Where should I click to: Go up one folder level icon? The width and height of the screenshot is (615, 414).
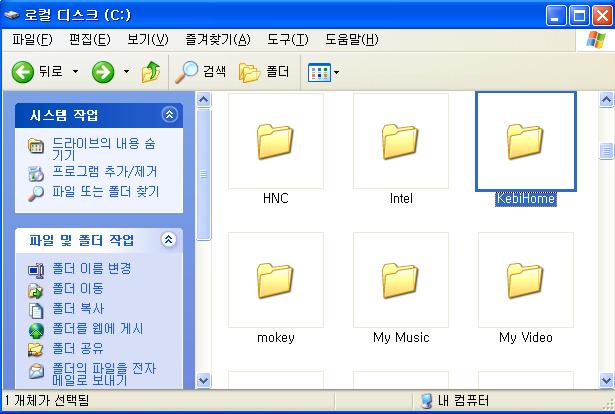pos(151,72)
